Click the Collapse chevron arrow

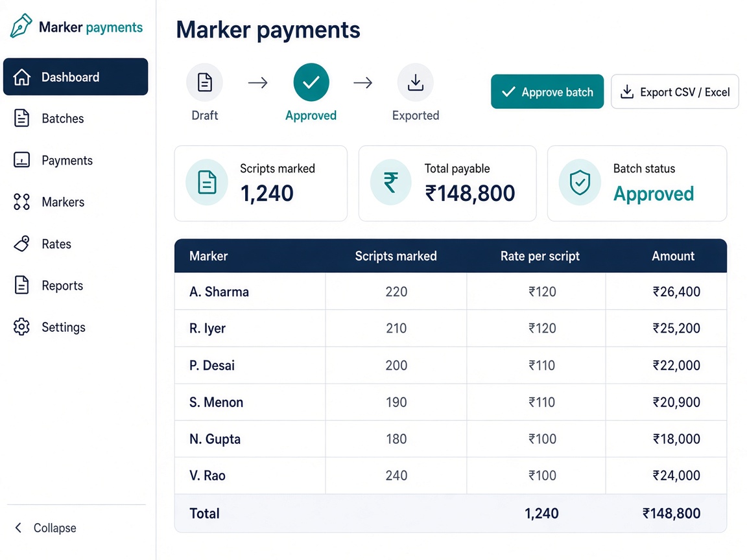point(18,528)
